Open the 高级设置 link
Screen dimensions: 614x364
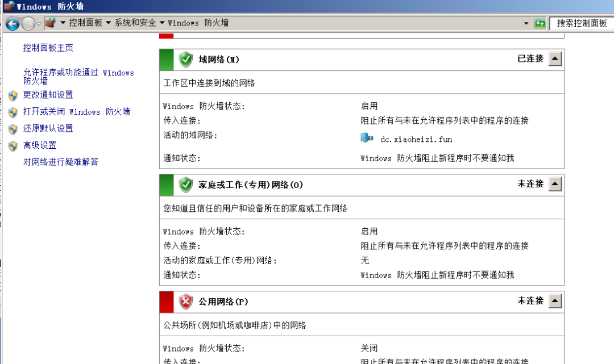tap(40, 145)
